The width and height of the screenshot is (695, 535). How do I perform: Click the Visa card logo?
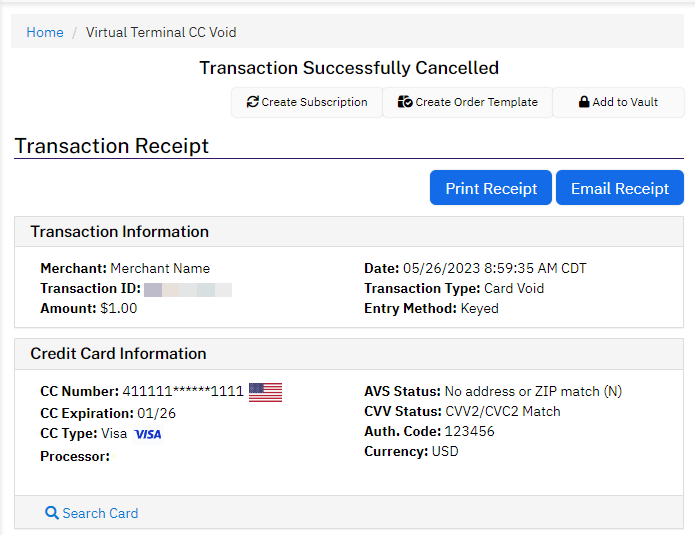click(147, 434)
